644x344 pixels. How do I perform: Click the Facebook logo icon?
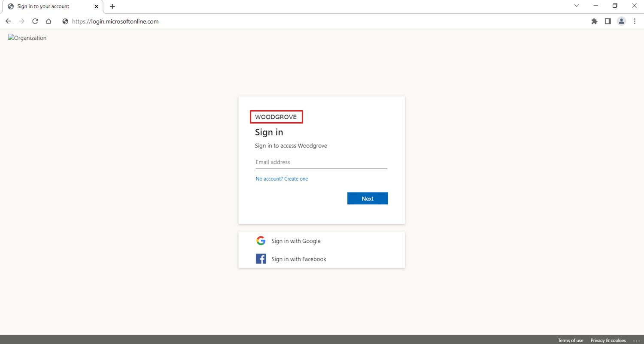tap(261, 259)
